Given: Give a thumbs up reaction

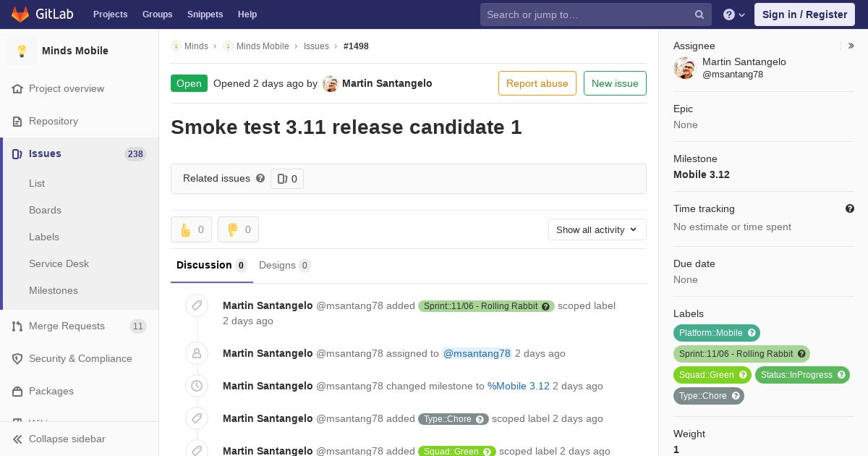Looking at the screenshot, I should (191, 229).
